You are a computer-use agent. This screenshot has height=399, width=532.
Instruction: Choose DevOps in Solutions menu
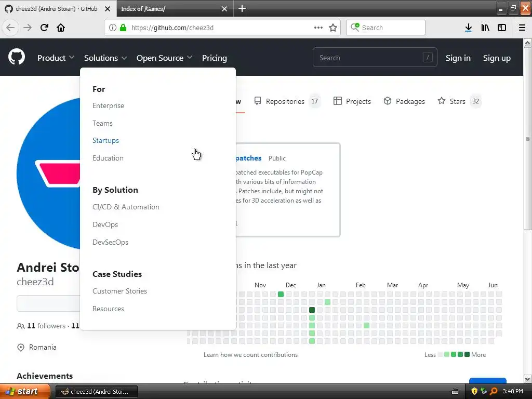tap(105, 224)
